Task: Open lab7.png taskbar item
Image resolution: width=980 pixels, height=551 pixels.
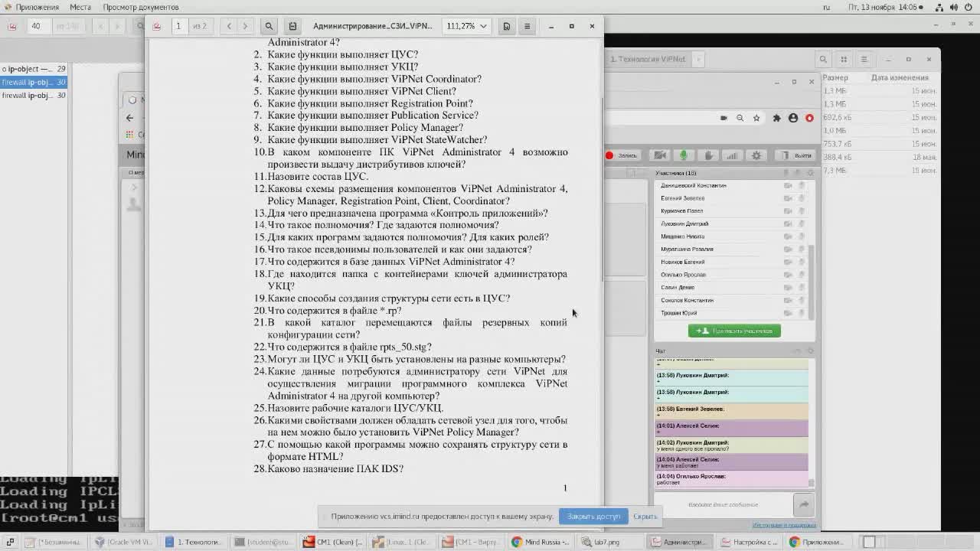Action: [611, 542]
